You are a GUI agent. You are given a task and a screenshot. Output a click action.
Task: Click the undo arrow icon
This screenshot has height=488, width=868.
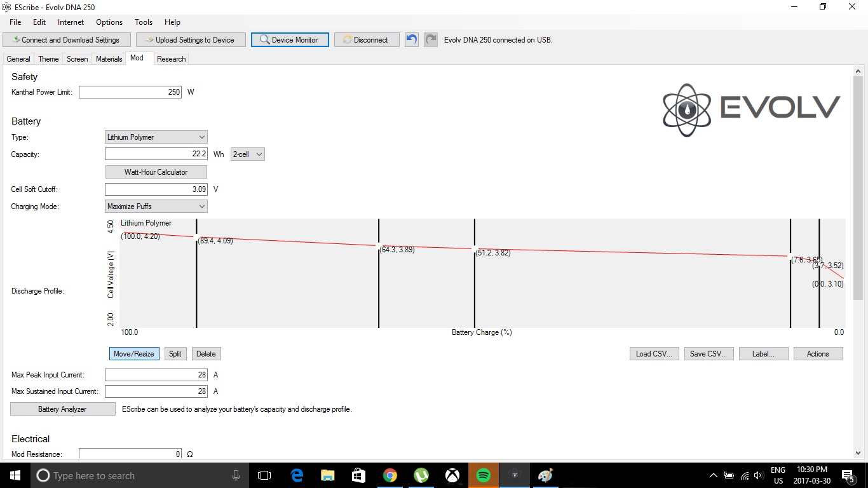[412, 39]
